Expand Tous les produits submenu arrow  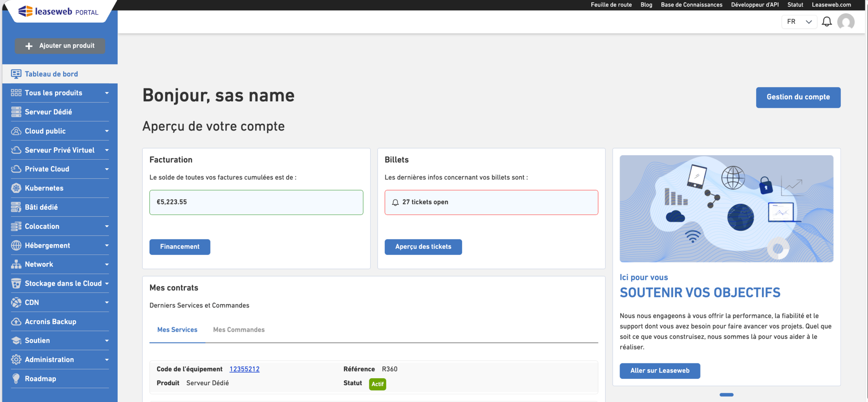coord(107,93)
